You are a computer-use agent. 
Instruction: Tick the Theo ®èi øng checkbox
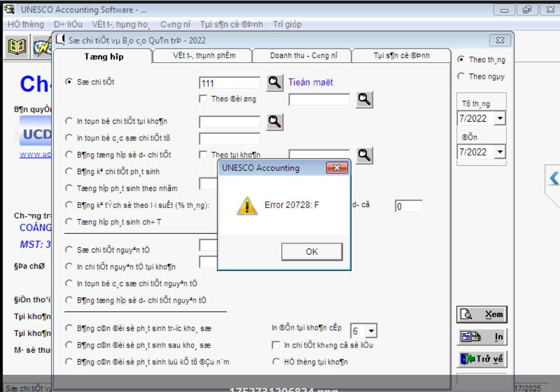coord(203,99)
